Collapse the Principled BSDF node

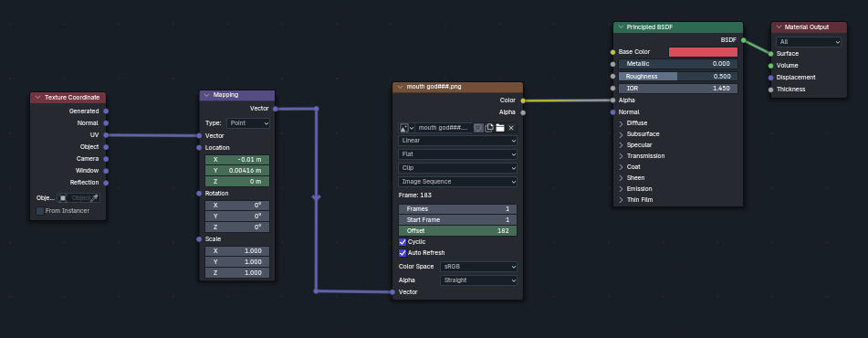point(621,27)
